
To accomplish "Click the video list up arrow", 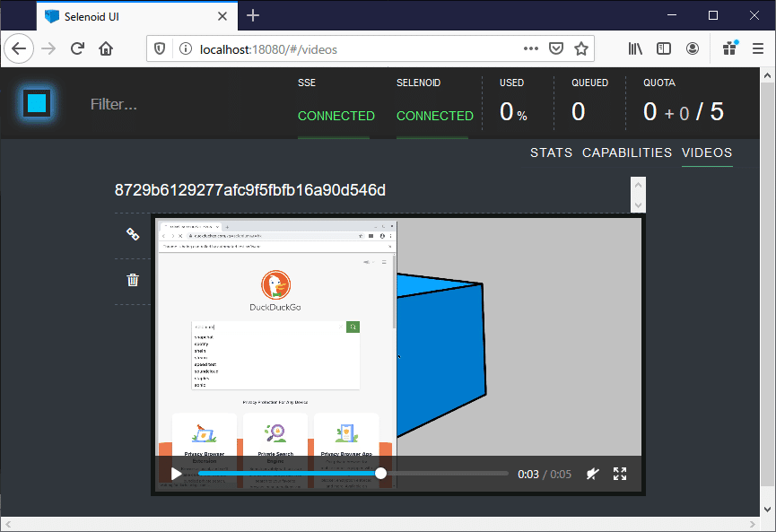I will pyautogui.click(x=638, y=185).
